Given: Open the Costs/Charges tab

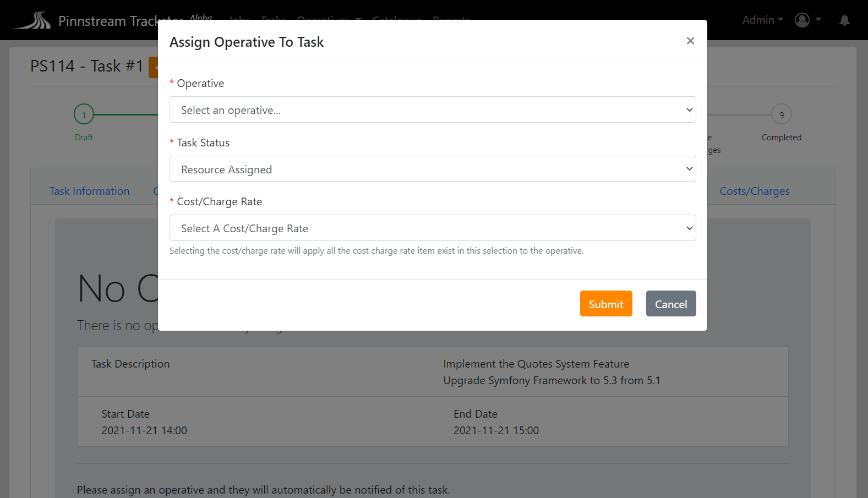Looking at the screenshot, I should (x=754, y=191).
